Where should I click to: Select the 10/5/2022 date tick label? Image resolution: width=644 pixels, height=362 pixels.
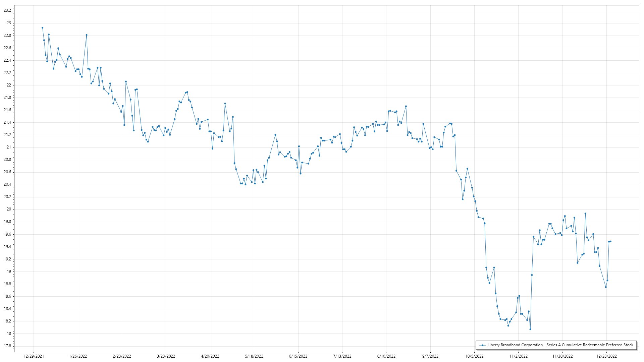pos(474,356)
